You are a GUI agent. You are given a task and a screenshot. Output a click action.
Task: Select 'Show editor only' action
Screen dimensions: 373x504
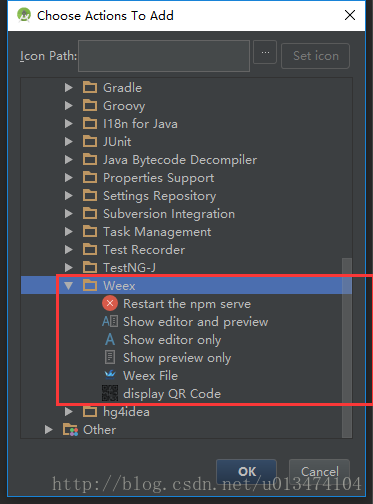tap(172, 340)
